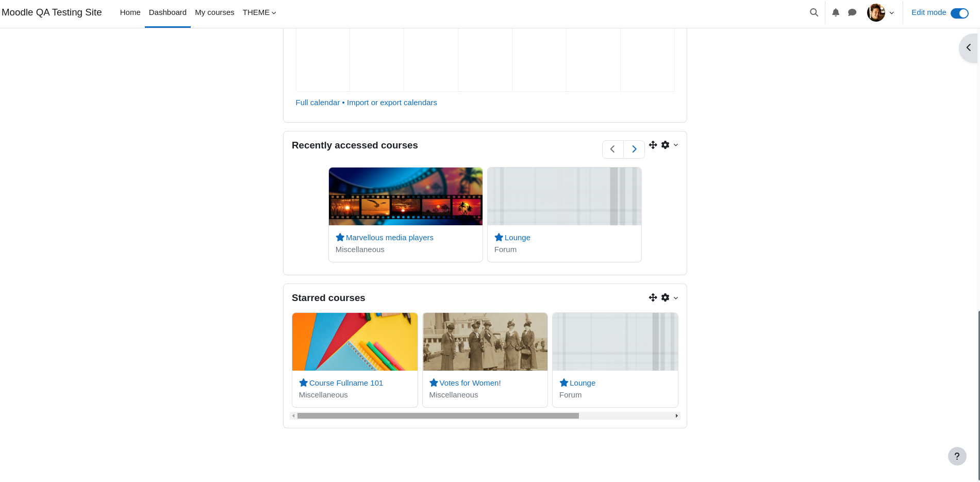Image resolution: width=980 pixels, height=482 pixels.
Task: Click Forum under Lounge in Starred courses
Action: (570, 395)
